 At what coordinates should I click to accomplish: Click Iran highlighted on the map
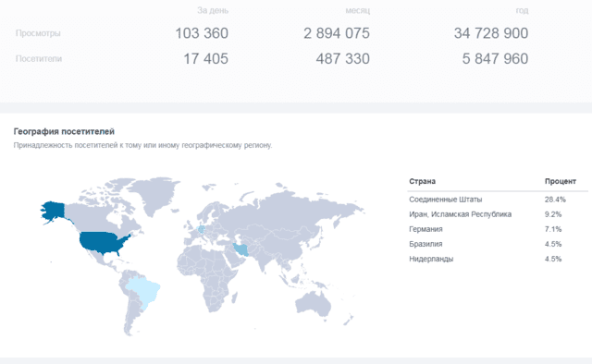[x=240, y=249]
